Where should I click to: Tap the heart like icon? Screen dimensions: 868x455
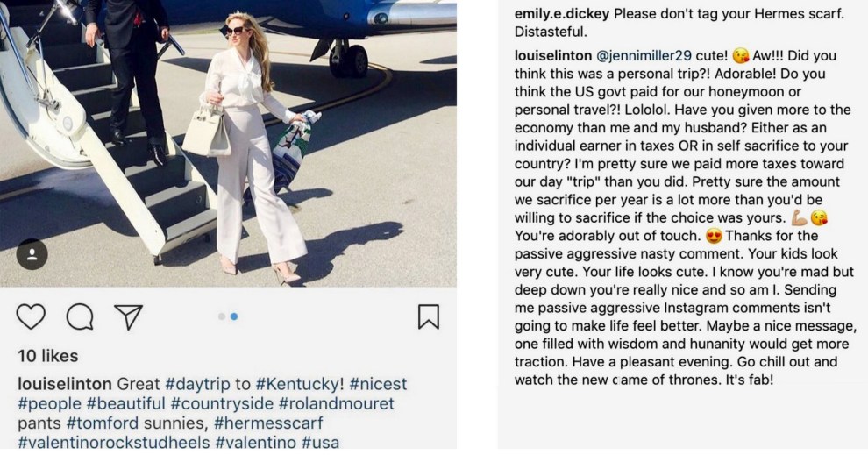tap(31, 316)
